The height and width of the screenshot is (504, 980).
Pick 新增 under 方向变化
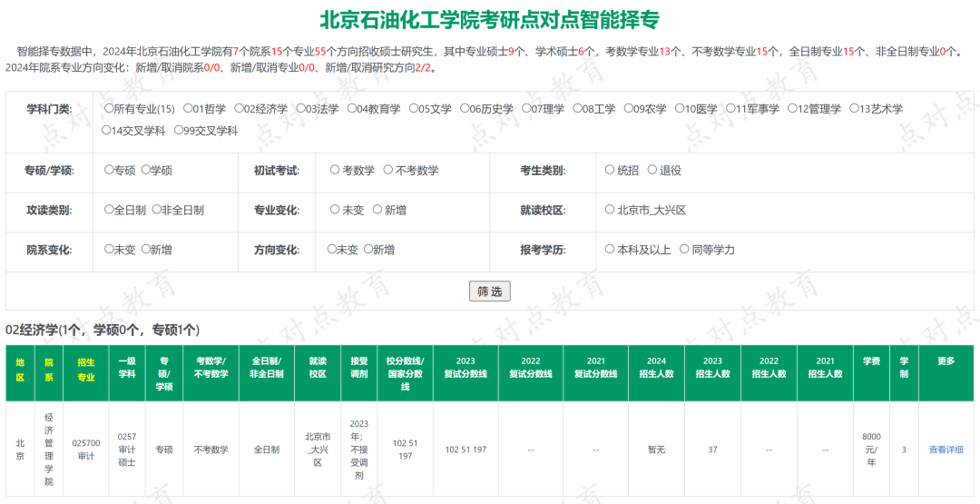point(368,249)
